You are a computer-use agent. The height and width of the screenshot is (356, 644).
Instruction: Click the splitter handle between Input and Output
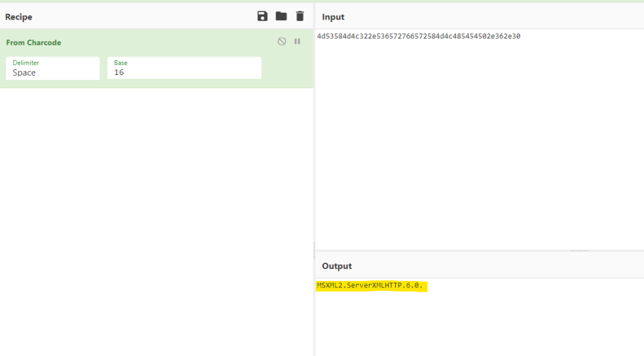[x=578, y=251]
